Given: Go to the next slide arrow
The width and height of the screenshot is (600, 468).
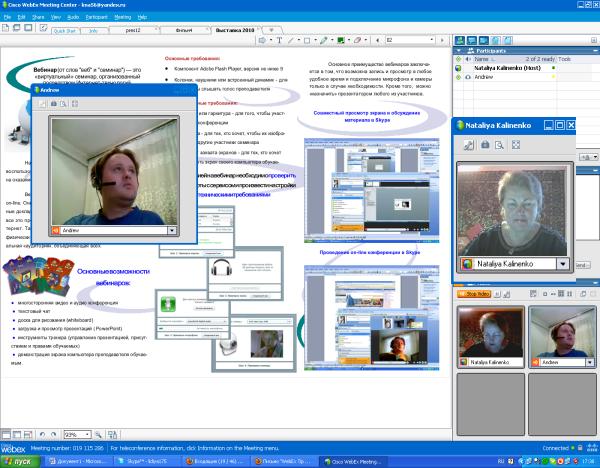Looking at the screenshot, I should [442, 40].
